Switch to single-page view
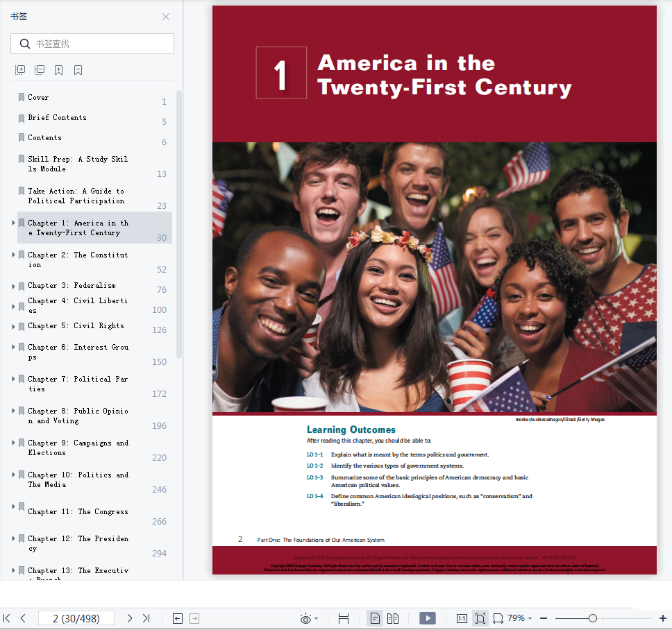 [x=375, y=618]
